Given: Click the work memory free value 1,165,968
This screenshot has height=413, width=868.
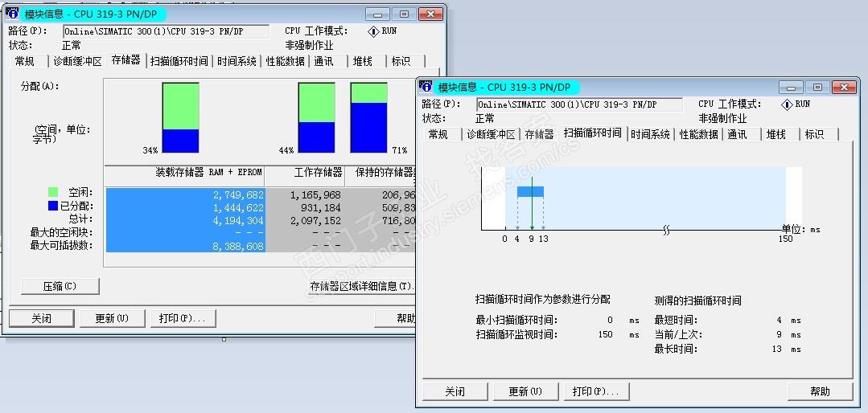Looking at the screenshot, I should coord(315,194).
